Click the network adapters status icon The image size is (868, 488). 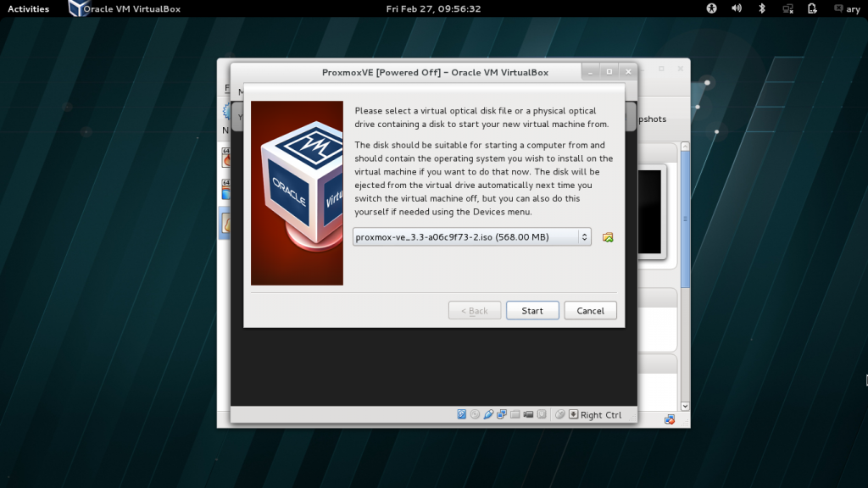(x=502, y=414)
